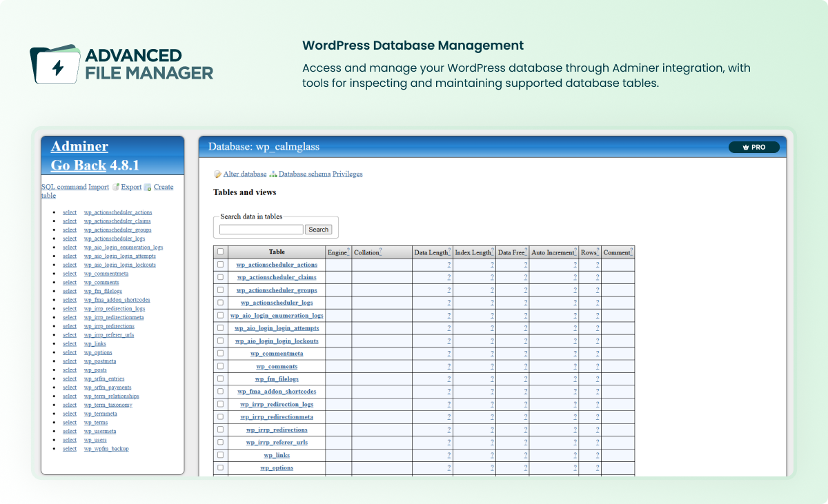
Task: Open wp_srfm_payments in sidebar list
Action: 108,387
